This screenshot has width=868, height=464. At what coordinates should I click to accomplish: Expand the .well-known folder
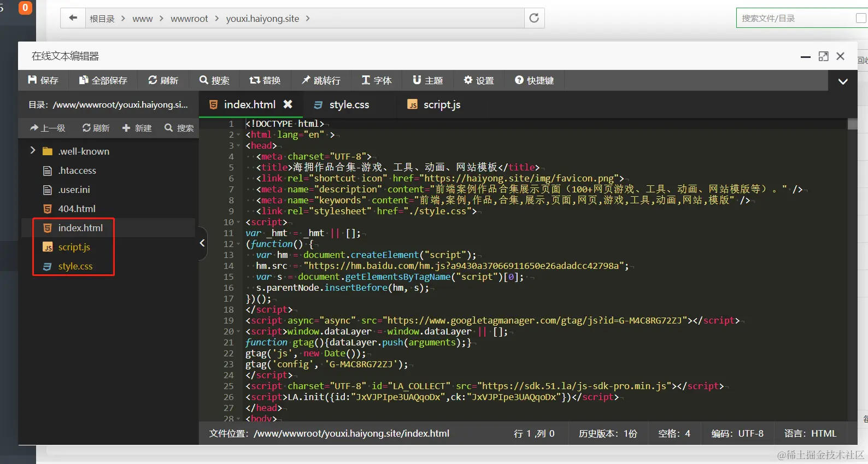tap(33, 151)
